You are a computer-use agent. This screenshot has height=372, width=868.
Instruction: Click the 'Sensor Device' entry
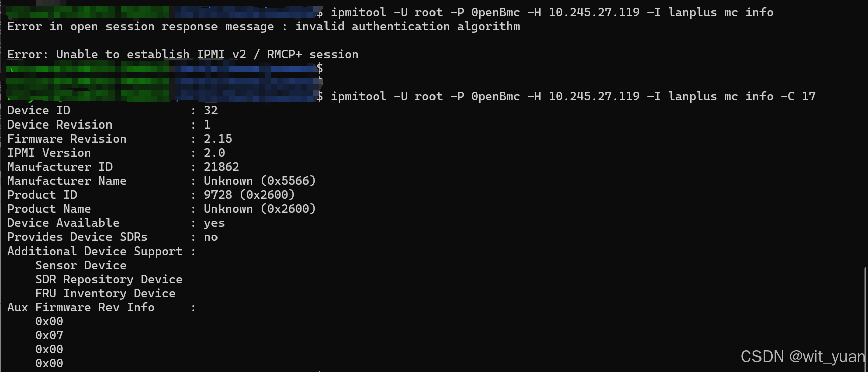pyautogui.click(x=81, y=265)
